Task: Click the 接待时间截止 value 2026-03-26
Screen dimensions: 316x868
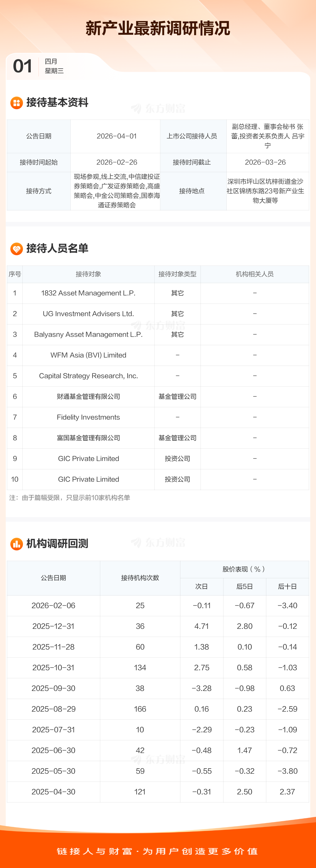Action: click(265, 162)
